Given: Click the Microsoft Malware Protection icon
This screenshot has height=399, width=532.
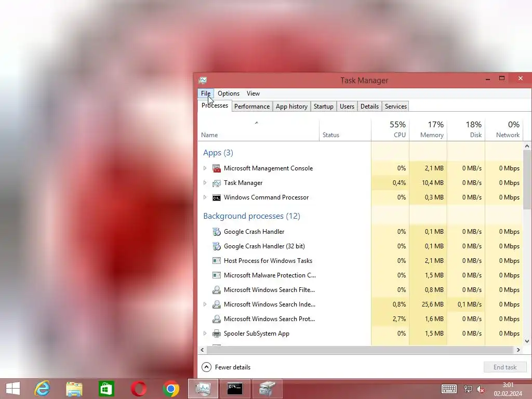Looking at the screenshot, I should (x=217, y=275).
